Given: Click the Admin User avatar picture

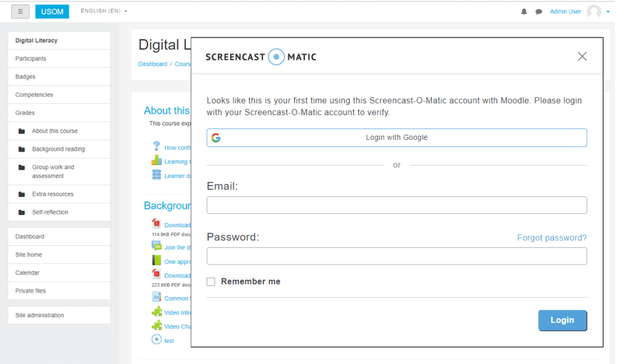Looking at the screenshot, I should tap(594, 11).
